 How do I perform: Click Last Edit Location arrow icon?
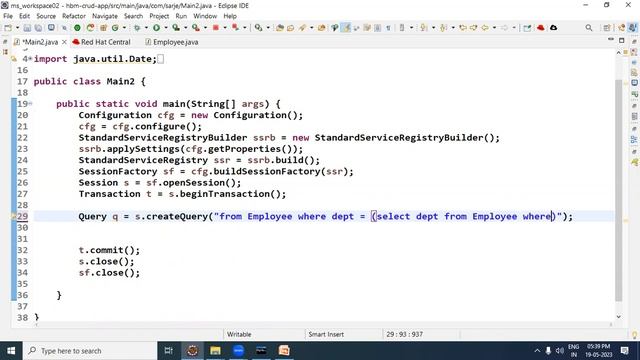[463, 28]
